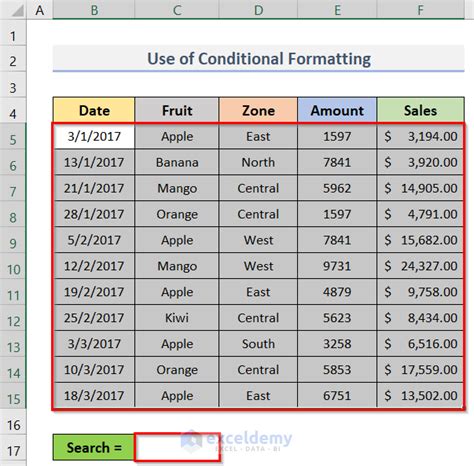This screenshot has height=466, width=474.
Task: Click Apple in the 18/3/2017 row
Action: point(177,396)
